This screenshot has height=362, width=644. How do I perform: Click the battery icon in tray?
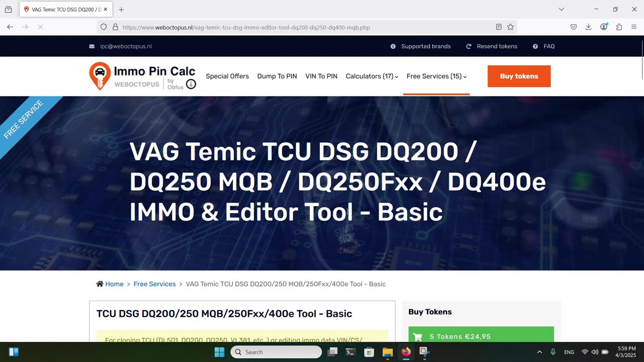605,352
